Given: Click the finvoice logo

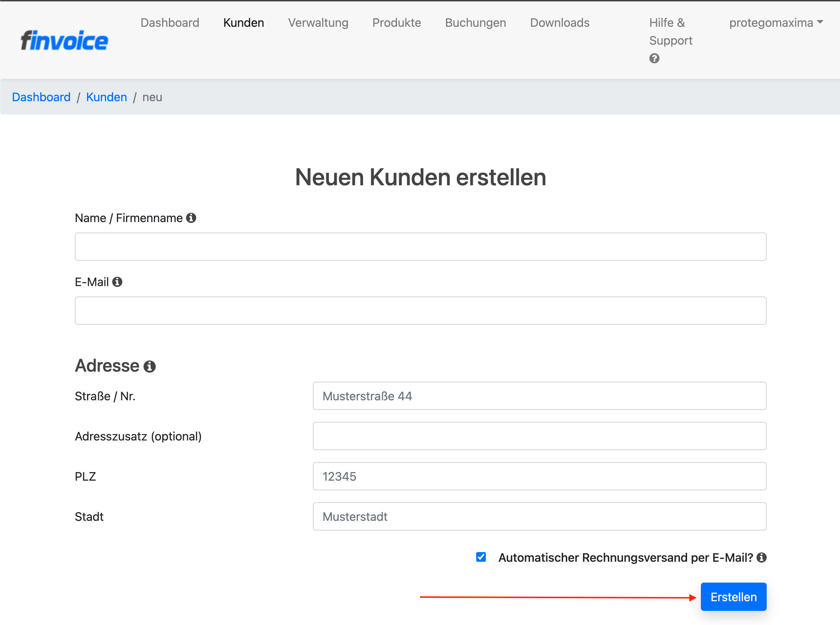Looking at the screenshot, I should point(64,41).
